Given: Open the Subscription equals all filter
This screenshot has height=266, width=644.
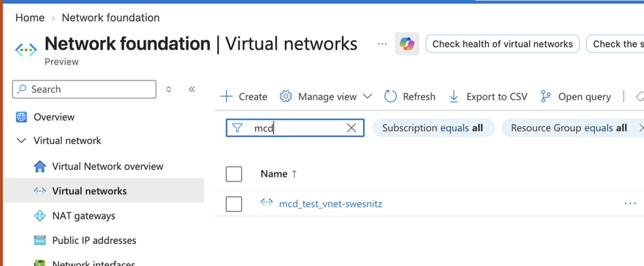Looking at the screenshot, I should (x=433, y=128).
